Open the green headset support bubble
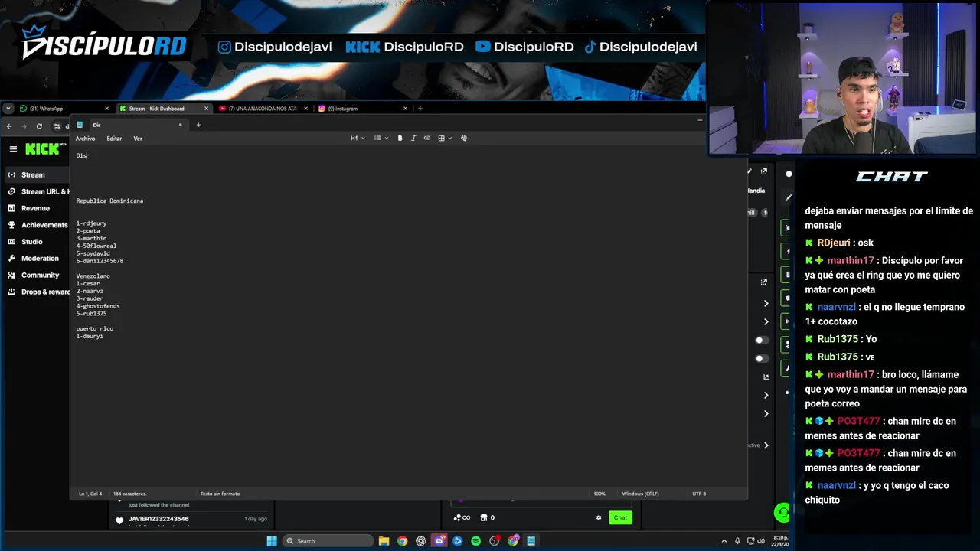Image resolution: width=980 pixels, height=551 pixels. pyautogui.click(x=782, y=513)
